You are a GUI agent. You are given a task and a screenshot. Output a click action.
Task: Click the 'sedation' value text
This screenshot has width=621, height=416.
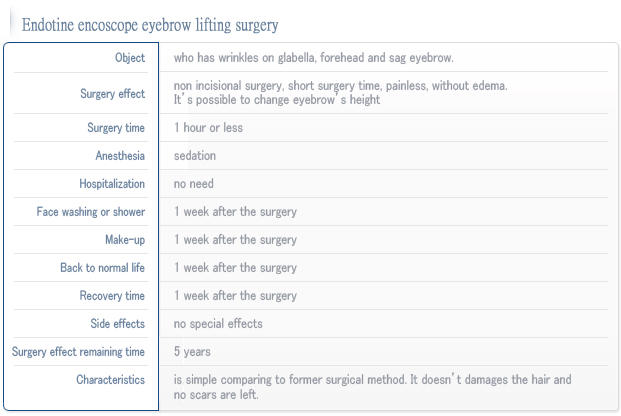pyautogui.click(x=195, y=156)
